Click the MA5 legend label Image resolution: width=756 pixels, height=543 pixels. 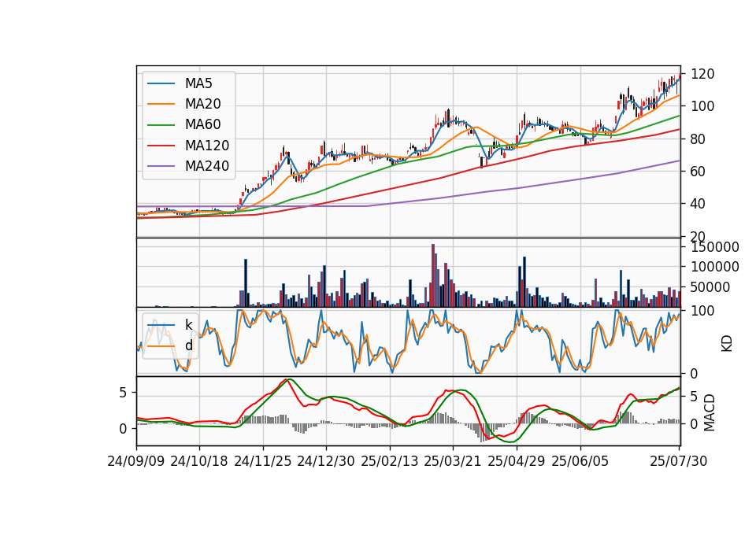(198, 83)
